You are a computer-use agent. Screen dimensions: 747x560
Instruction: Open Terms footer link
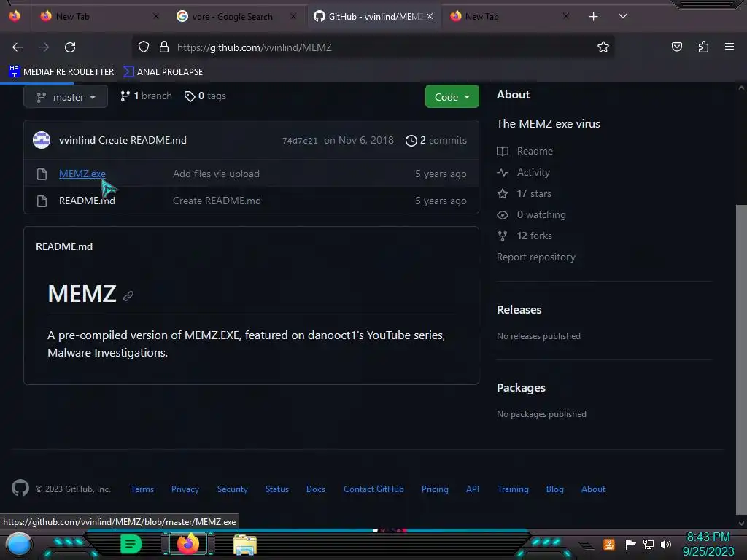(142, 489)
